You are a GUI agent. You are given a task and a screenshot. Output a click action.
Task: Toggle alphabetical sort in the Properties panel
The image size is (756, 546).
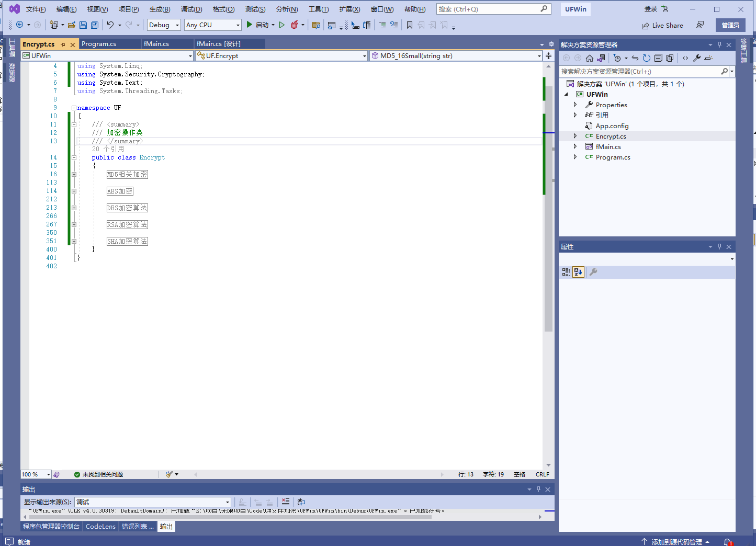(578, 272)
